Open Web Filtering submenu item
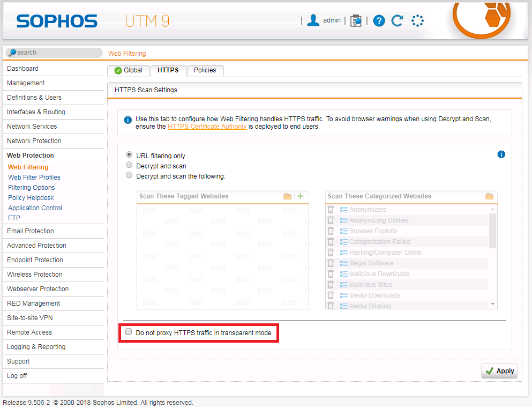Image resolution: width=532 pixels, height=407 pixels. click(28, 167)
